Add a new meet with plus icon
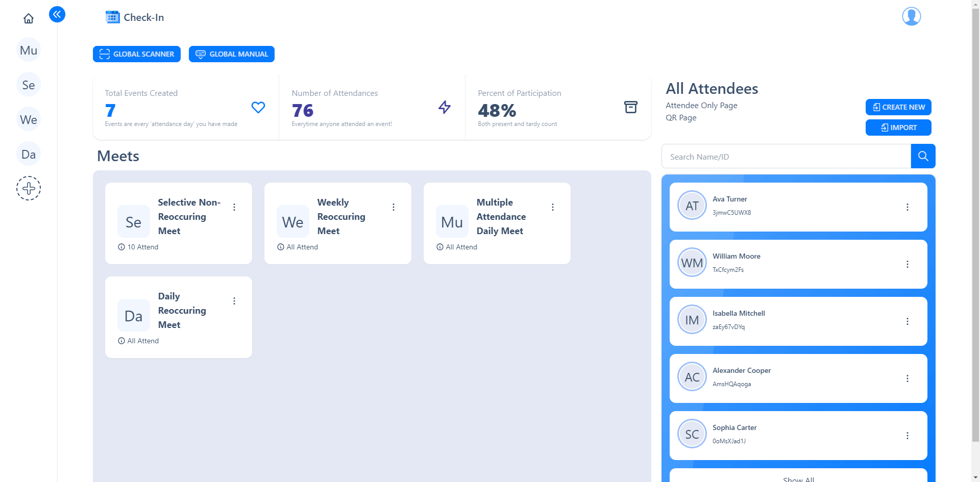 pyautogui.click(x=29, y=188)
